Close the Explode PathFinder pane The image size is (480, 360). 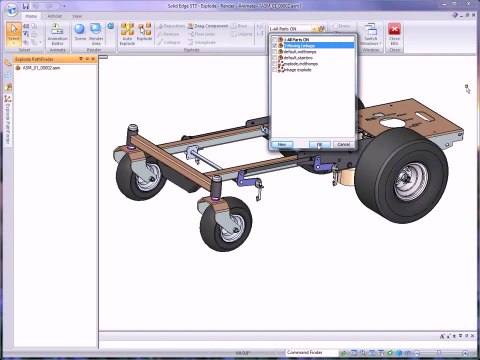(93, 59)
